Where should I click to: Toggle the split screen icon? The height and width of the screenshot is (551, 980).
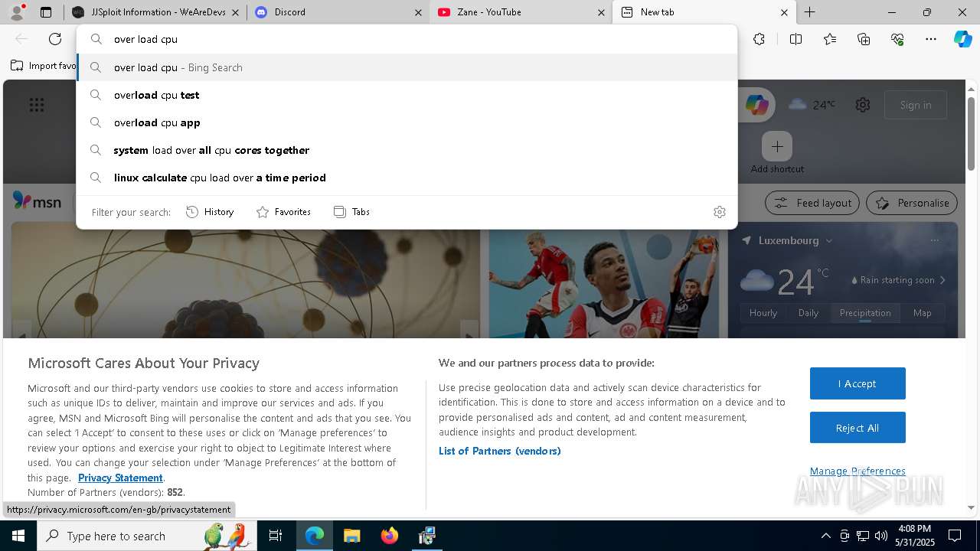click(795, 39)
